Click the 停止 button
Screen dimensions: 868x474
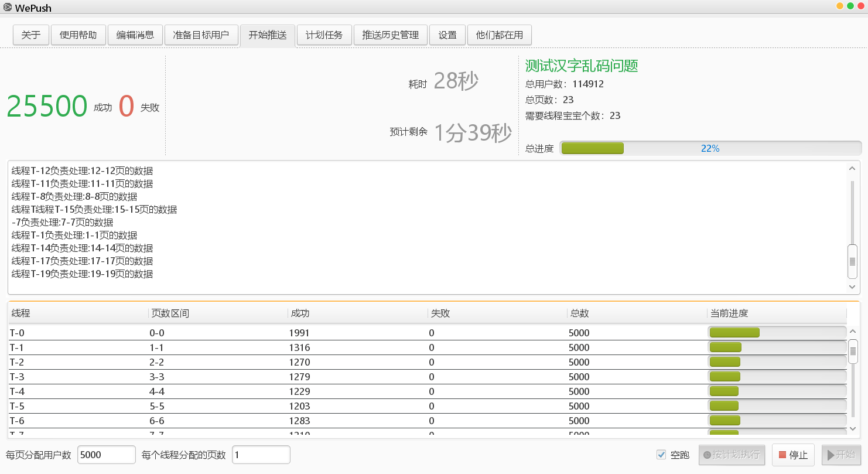[793, 455]
